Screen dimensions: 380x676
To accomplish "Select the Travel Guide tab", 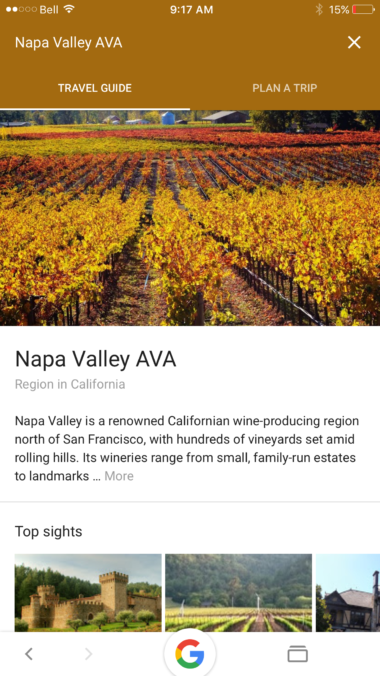I will coord(95,88).
